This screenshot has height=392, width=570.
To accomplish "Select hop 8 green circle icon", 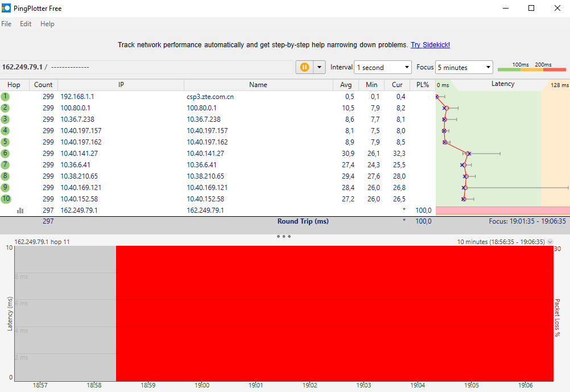I will [x=5, y=176].
